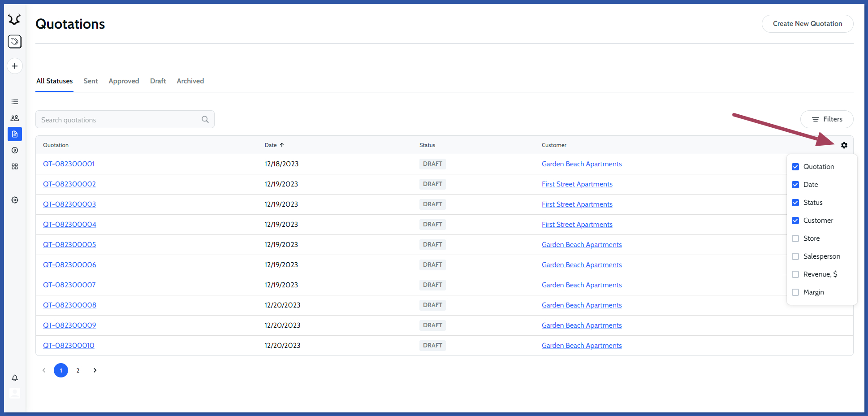Viewport: 868px width, 416px height.
Task: Open Garden Beach Apartments customer for QT-082300008
Action: click(582, 305)
